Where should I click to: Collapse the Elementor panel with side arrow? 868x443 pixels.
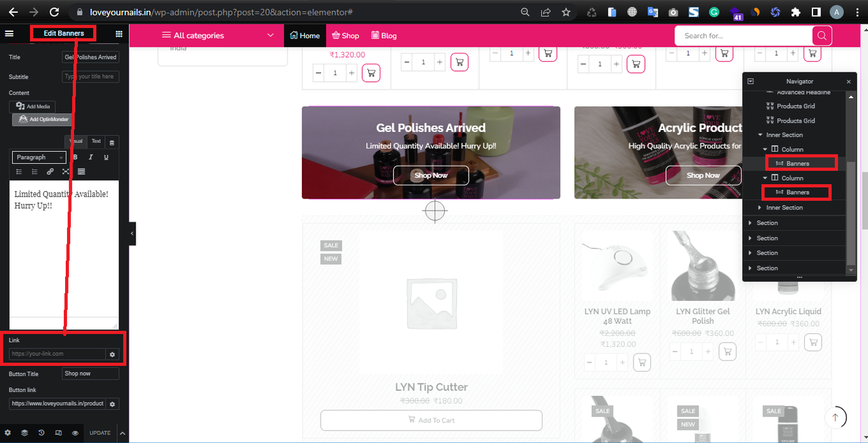(132, 233)
